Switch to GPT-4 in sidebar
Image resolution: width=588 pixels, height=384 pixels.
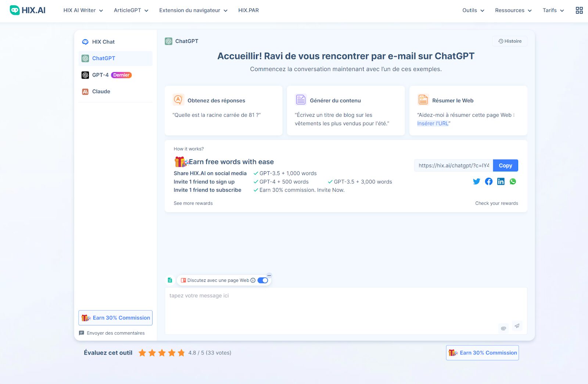pyautogui.click(x=115, y=75)
